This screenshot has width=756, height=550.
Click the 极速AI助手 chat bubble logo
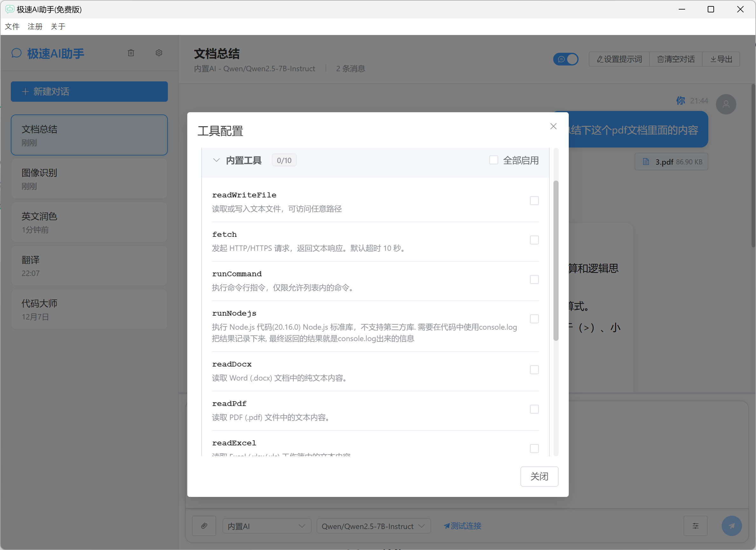pos(17,53)
